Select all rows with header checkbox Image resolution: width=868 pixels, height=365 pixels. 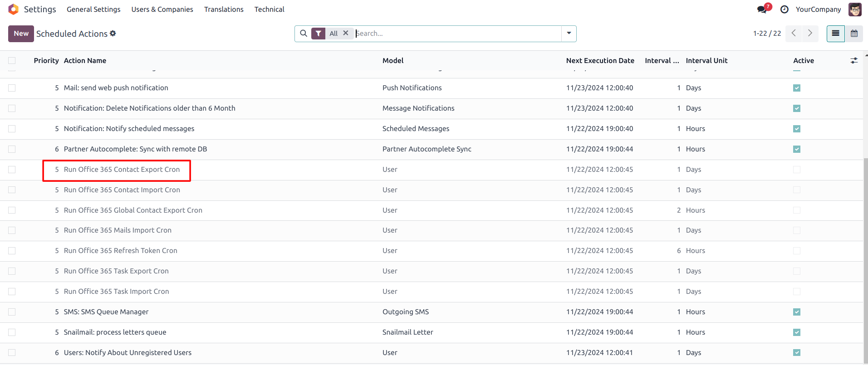(12, 61)
